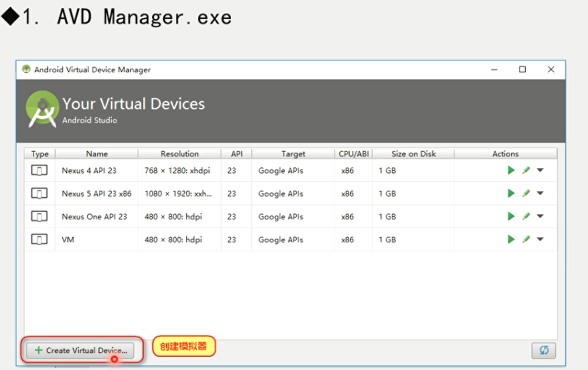Screen dimensions: 588x370
Task: Edit the Nexus 4 API 23 device
Action: (526, 170)
